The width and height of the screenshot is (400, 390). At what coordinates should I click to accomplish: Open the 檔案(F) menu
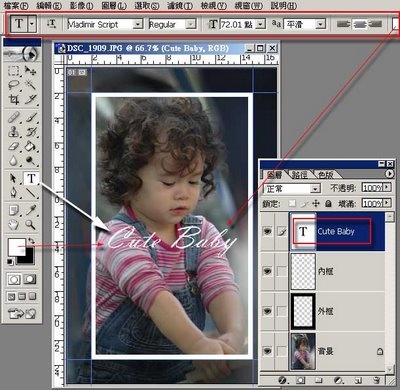16,5
